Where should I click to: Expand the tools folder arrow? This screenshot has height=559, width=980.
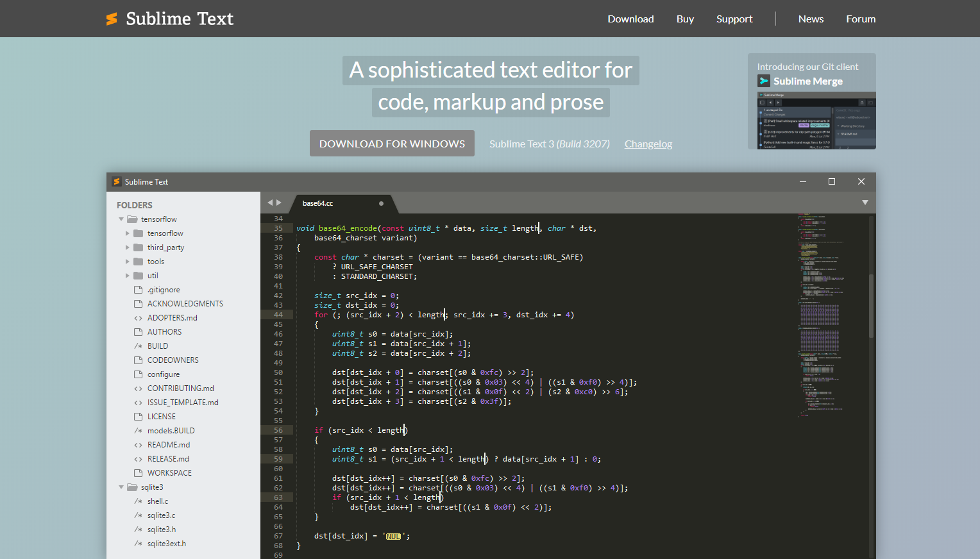point(128,262)
